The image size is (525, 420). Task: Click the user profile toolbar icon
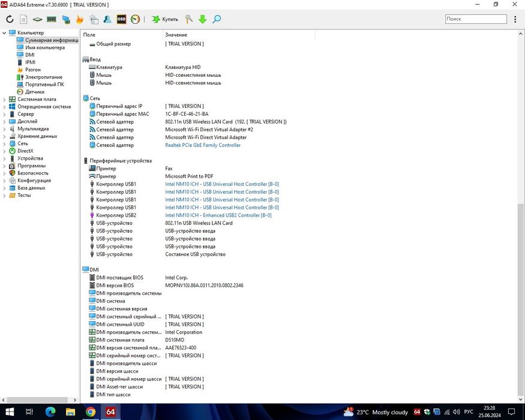107,19
